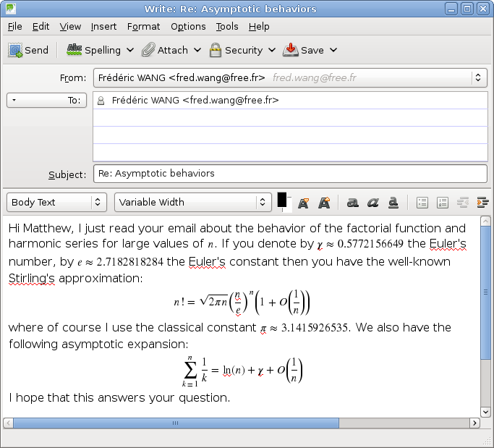The width and height of the screenshot is (494, 448).
Task: Toggle underline text formatting
Action: pos(393,203)
